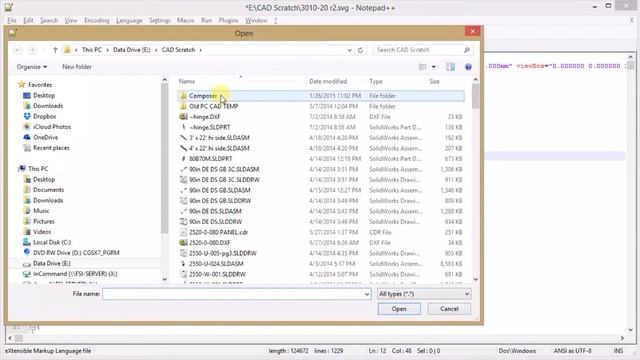The height and width of the screenshot is (360, 640).
Task: Open the dialog help icon
Action: (x=468, y=67)
